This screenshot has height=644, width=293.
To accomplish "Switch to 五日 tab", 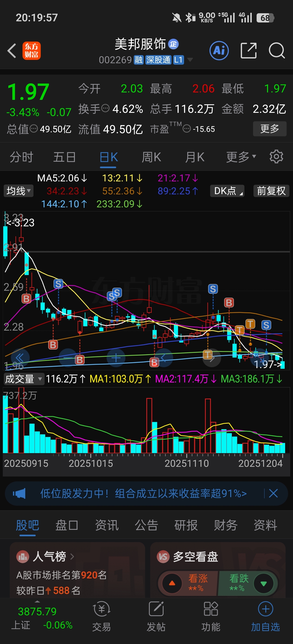I will click(x=64, y=157).
